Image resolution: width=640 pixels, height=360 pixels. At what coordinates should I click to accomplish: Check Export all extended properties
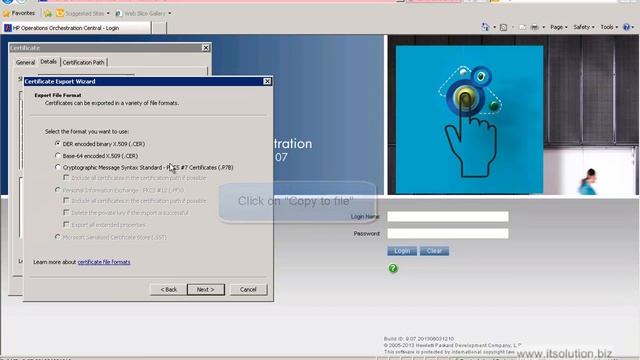tap(66, 224)
